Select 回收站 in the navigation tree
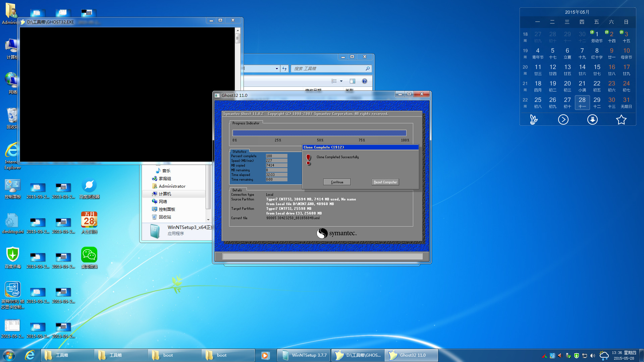Viewport: 644px width, 362px height. [162, 217]
